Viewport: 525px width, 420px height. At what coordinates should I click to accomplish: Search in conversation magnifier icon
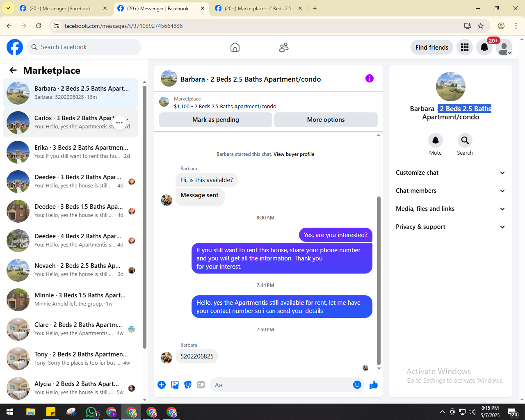(465, 140)
